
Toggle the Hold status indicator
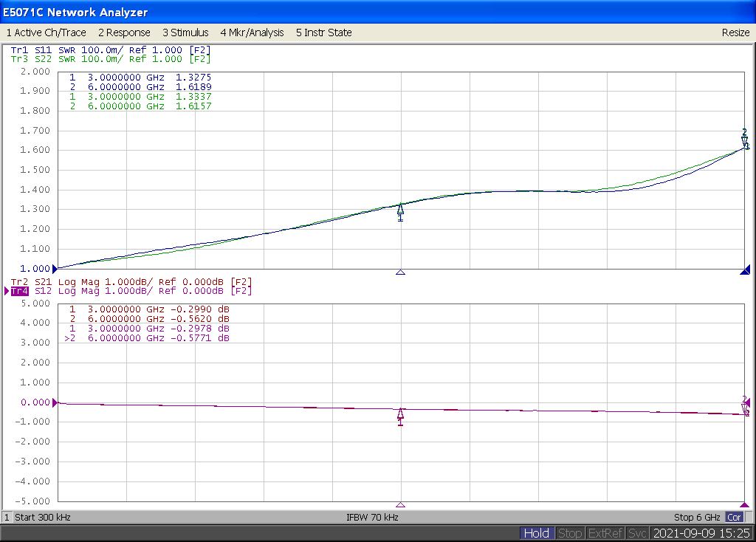tap(536, 533)
